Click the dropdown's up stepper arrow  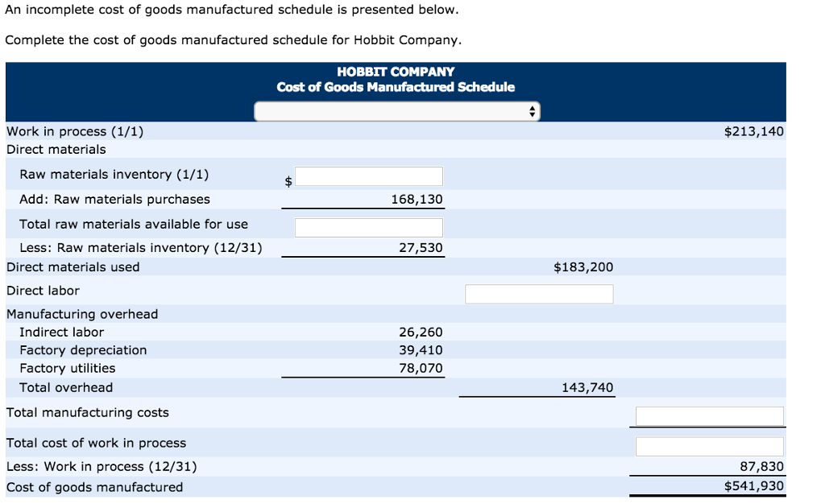tap(532, 106)
